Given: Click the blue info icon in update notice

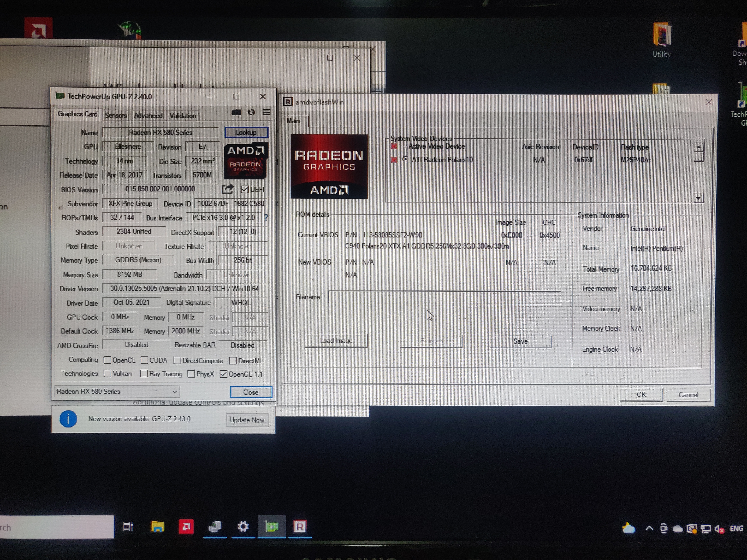Looking at the screenshot, I should [68, 419].
